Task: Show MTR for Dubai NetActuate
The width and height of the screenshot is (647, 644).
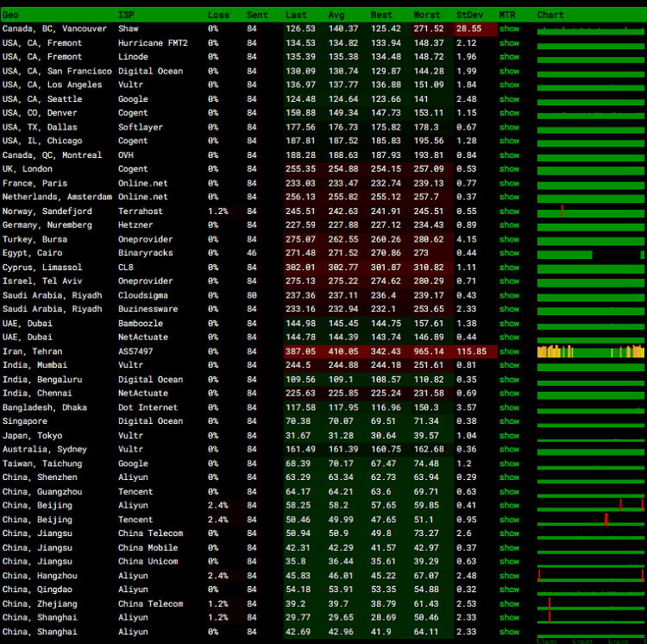Action: point(509,338)
